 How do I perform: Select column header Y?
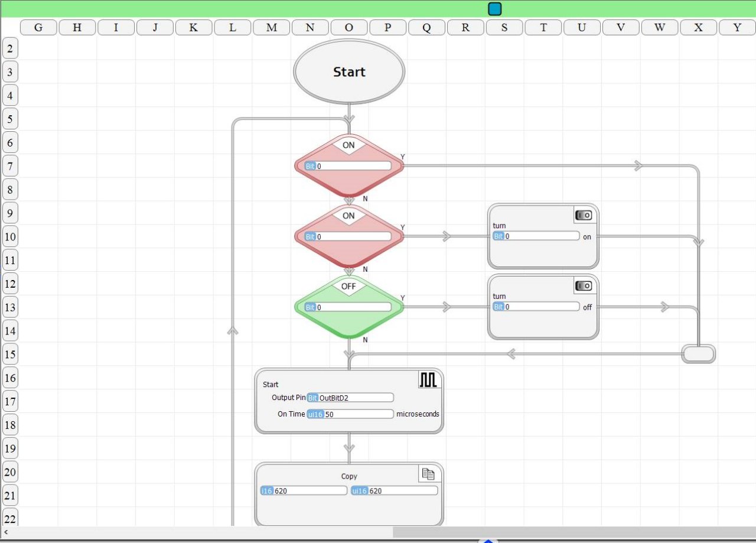737,27
